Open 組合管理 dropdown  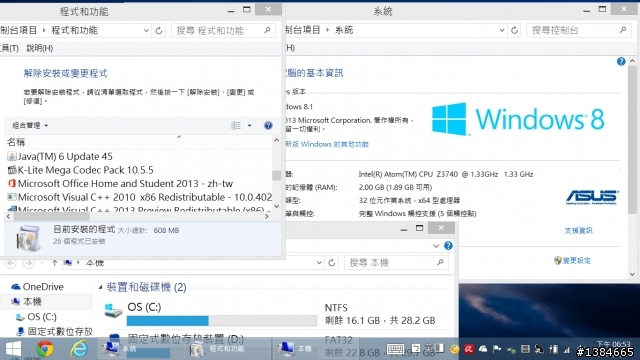(30, 125)
